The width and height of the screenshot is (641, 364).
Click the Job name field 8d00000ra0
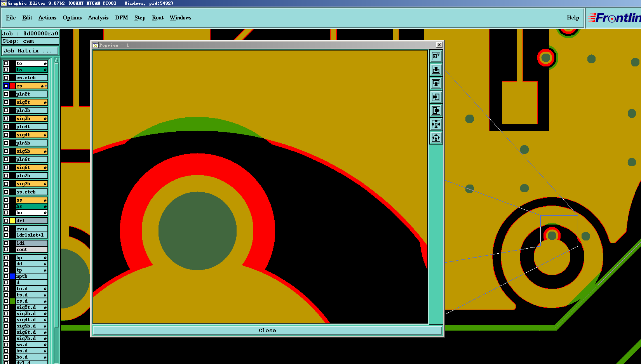[x=30, y=34]
